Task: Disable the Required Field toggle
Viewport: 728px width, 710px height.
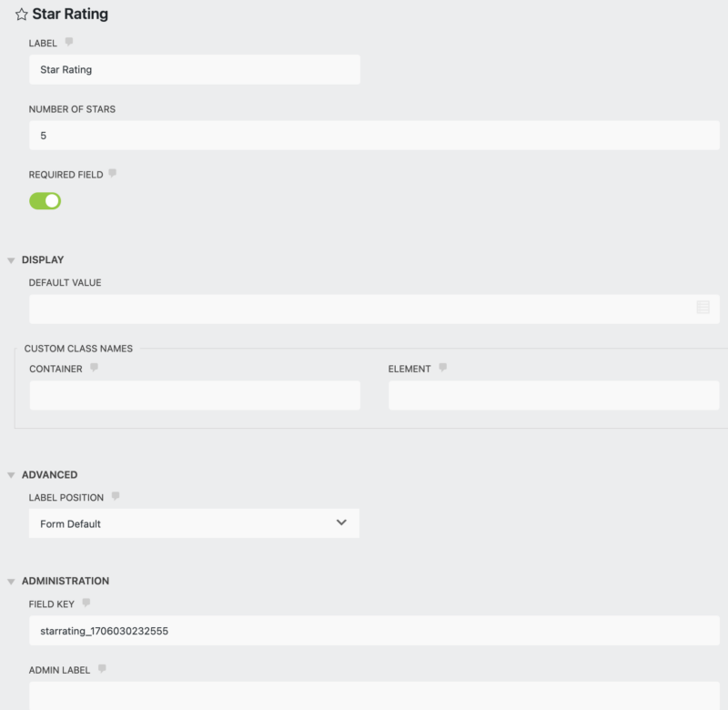Action: tap(45, 200)
